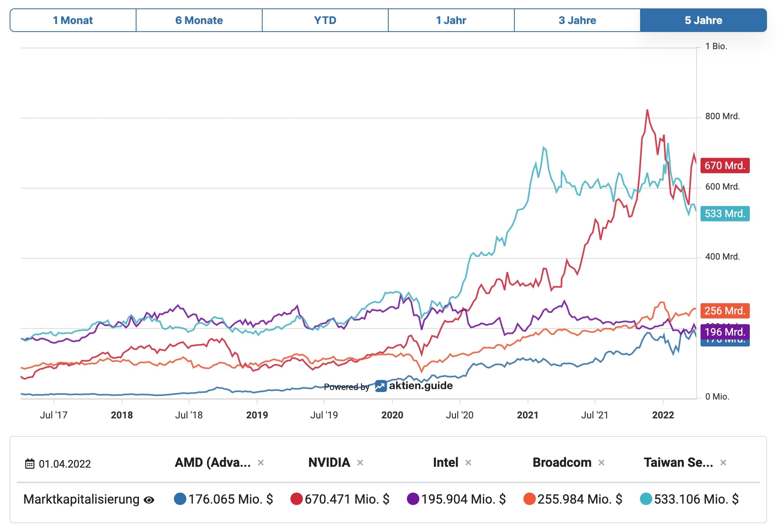The image size is (779, 532).
Task: Click the Marktkapitalisierung row label
Action: point(81,499)
